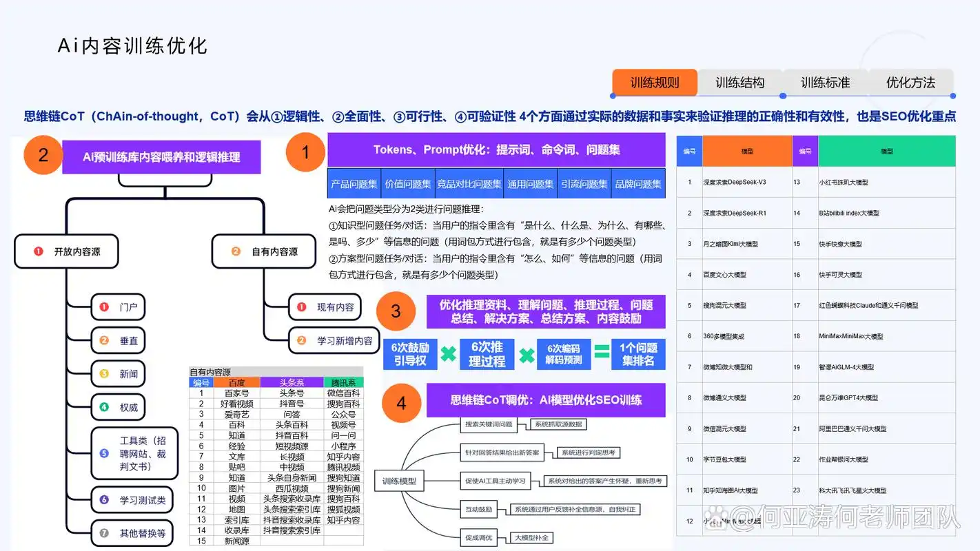Select the orange circle "2" badge near AI预训练库
This screenshot has width=980, height=551.
pos(43,155)
